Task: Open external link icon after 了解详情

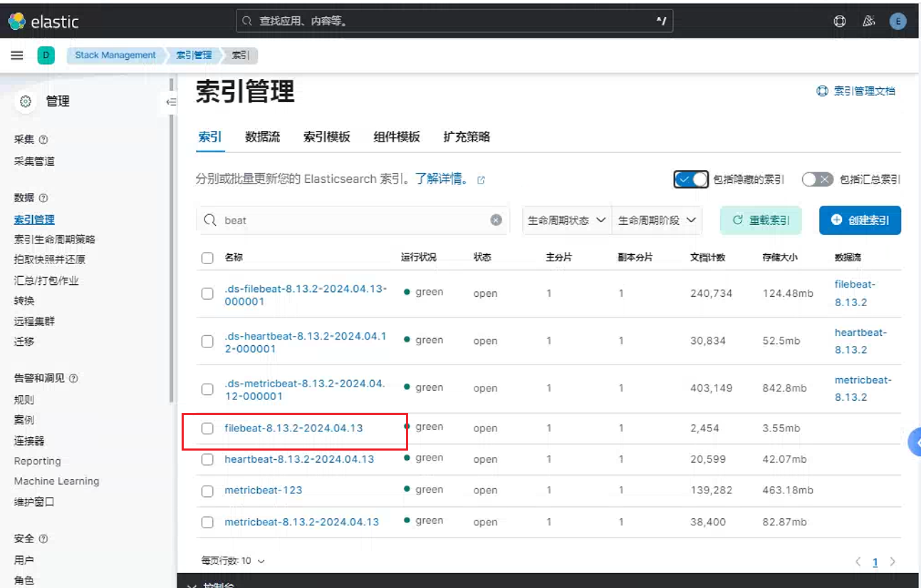Action: tap(481, 180)
